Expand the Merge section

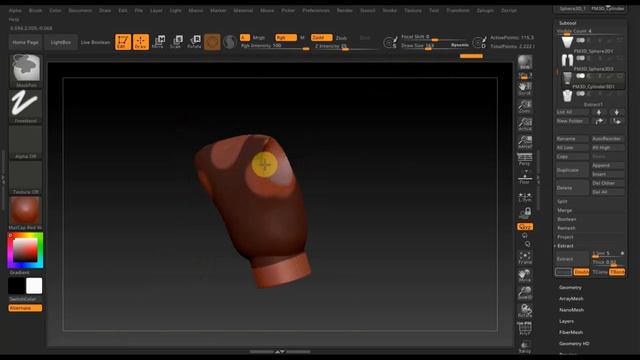coord(564,211)
